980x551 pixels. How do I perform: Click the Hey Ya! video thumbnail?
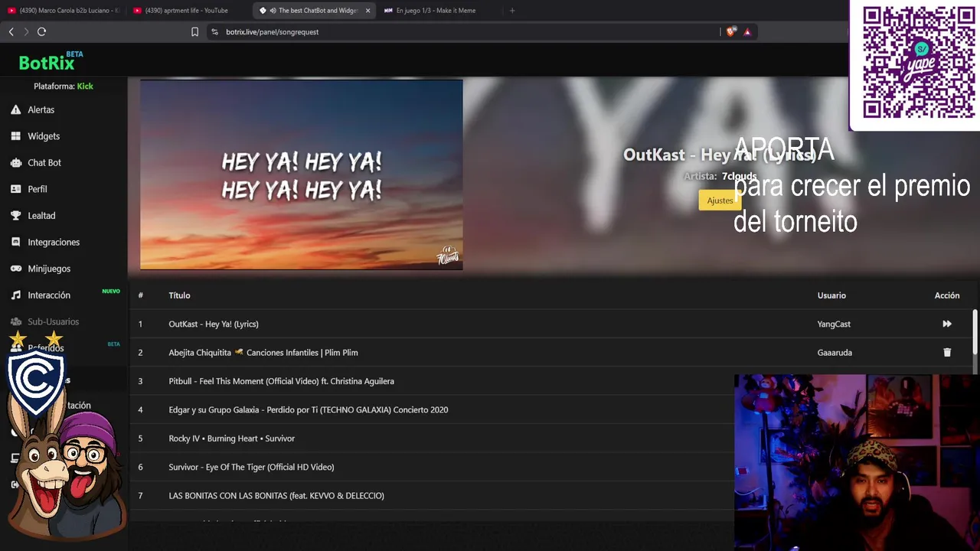coord(302,174)
